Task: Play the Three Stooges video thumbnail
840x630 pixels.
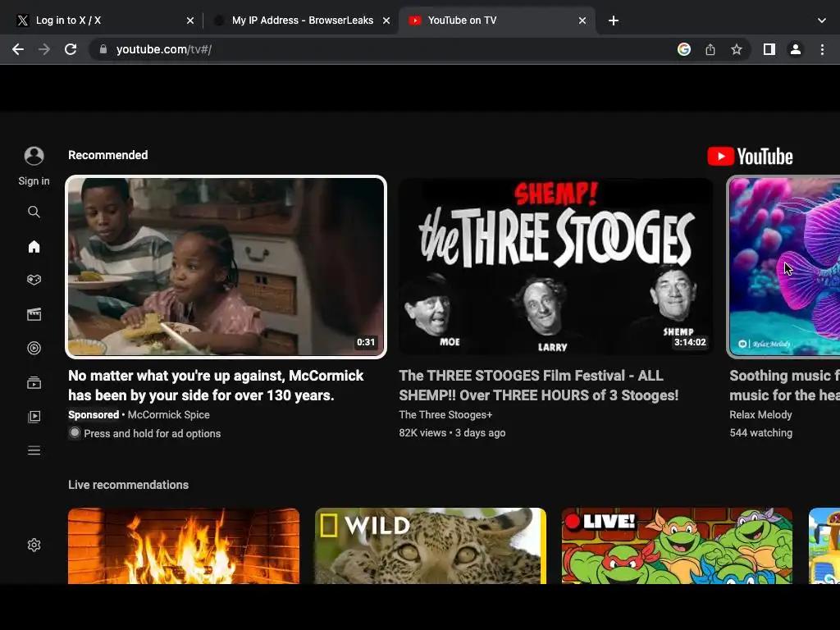Action: pyautogui.click(x=555, y=267)
